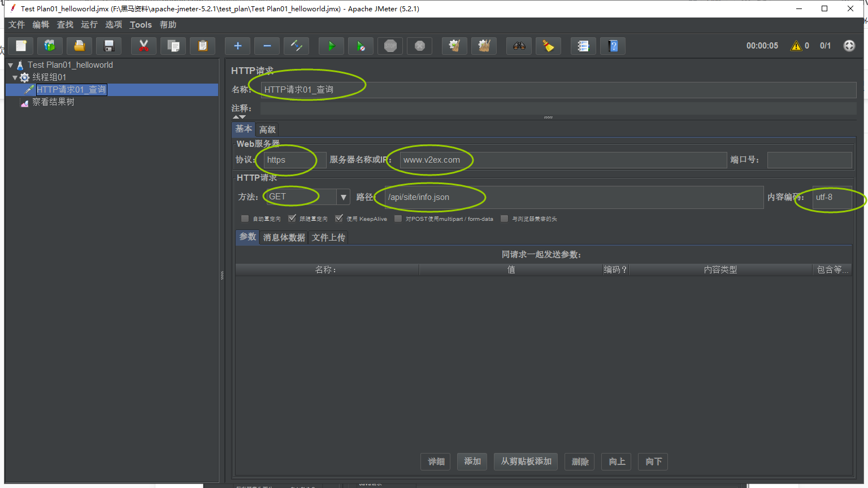Click the remote engines globe icon

[x=849, y=46]
